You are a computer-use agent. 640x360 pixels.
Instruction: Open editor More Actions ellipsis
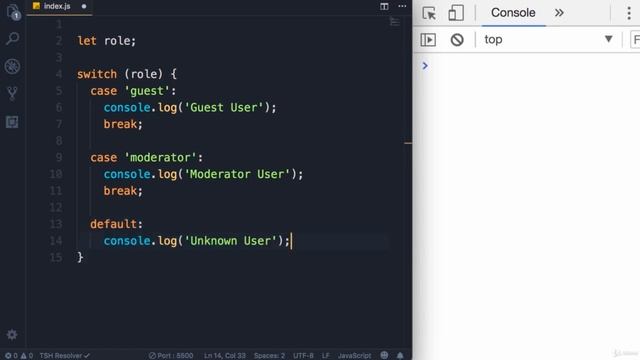402,6
